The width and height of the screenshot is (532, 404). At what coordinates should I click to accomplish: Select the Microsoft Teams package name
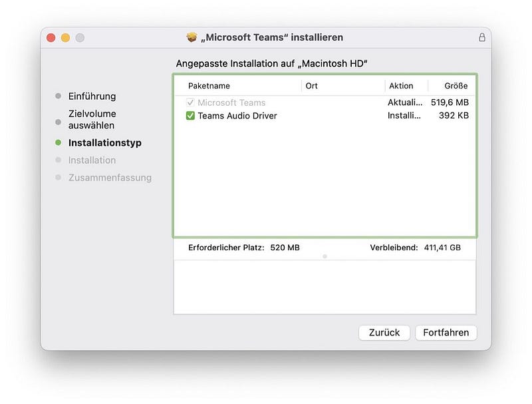(231, 102)
